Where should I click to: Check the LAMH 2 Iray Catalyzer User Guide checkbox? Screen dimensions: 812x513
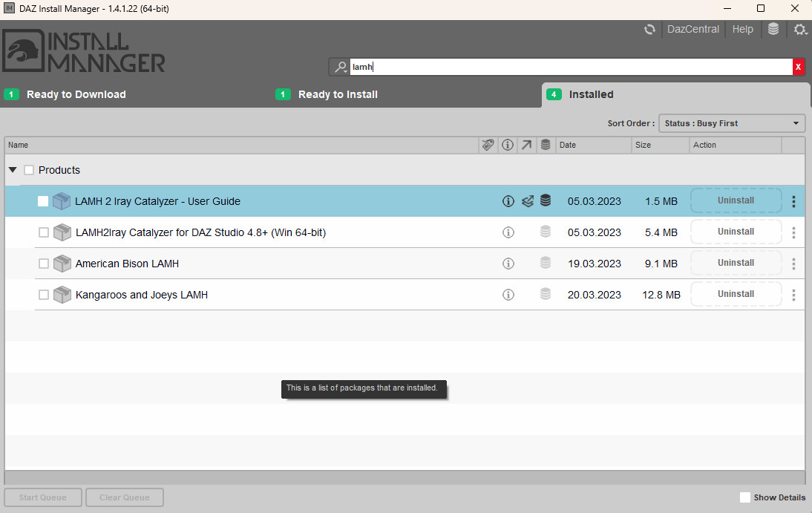pos(43,201)
